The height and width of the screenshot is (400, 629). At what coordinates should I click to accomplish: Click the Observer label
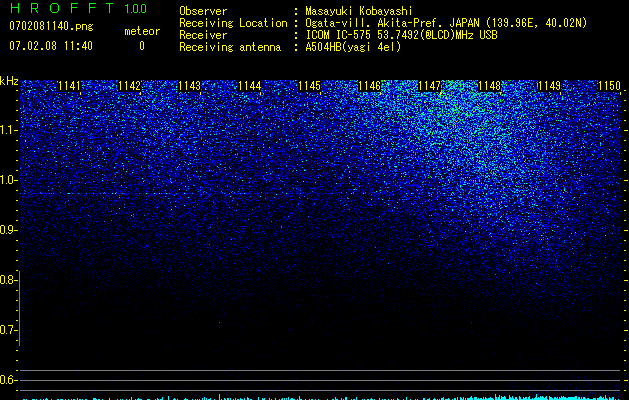click(x=203, y=11)
